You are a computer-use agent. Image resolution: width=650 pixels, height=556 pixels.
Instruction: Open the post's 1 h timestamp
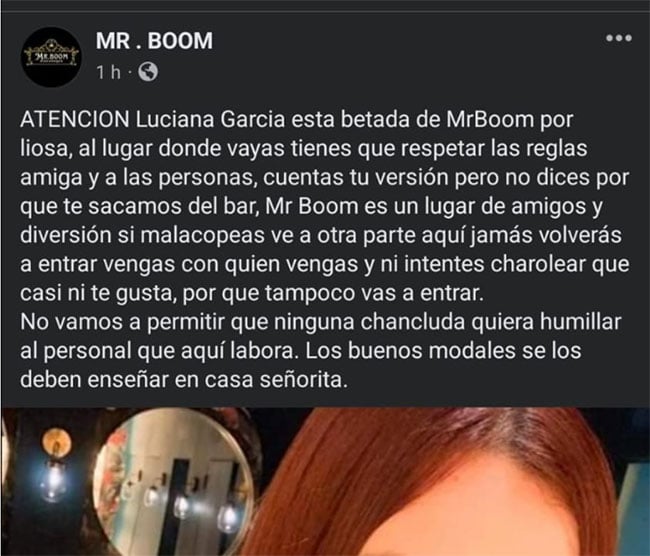[x=108, y=72]
